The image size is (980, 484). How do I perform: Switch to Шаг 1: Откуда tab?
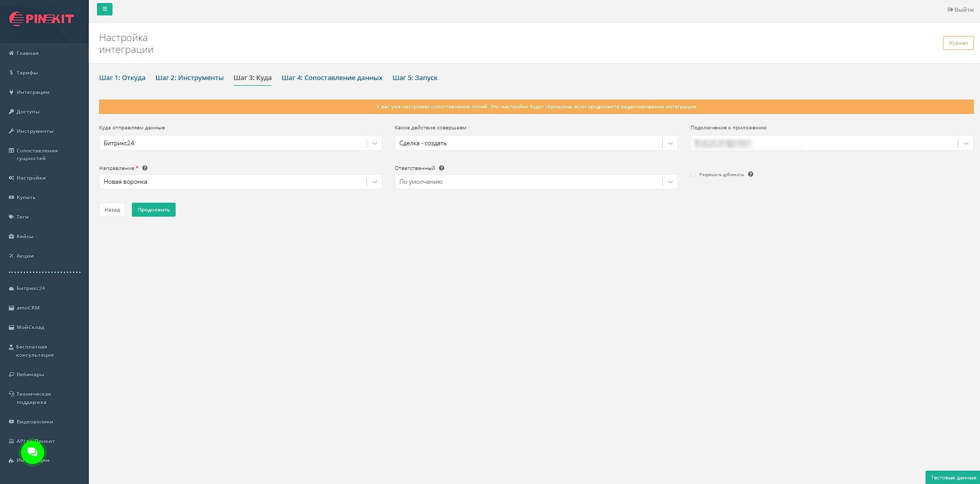pyautogui.click(x=122, y=78)
